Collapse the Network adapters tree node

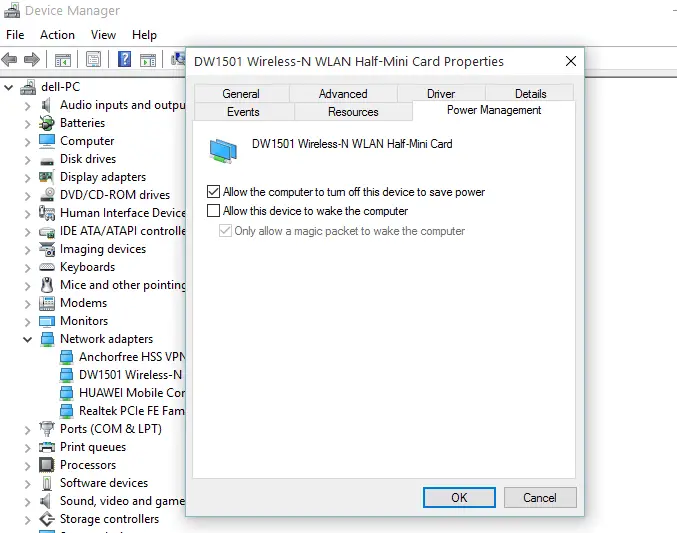pos(27,339)
